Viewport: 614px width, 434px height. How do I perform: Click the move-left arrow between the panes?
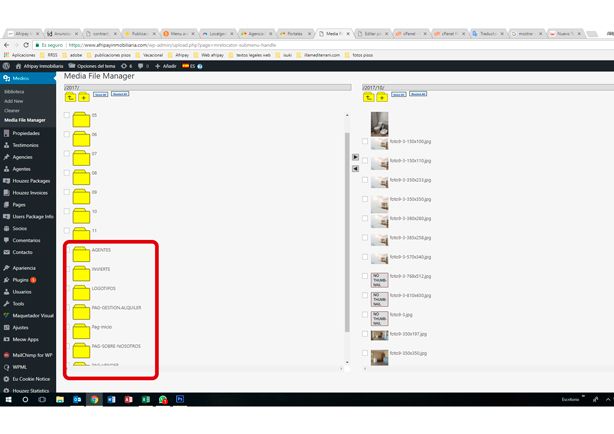pos(355,169)
